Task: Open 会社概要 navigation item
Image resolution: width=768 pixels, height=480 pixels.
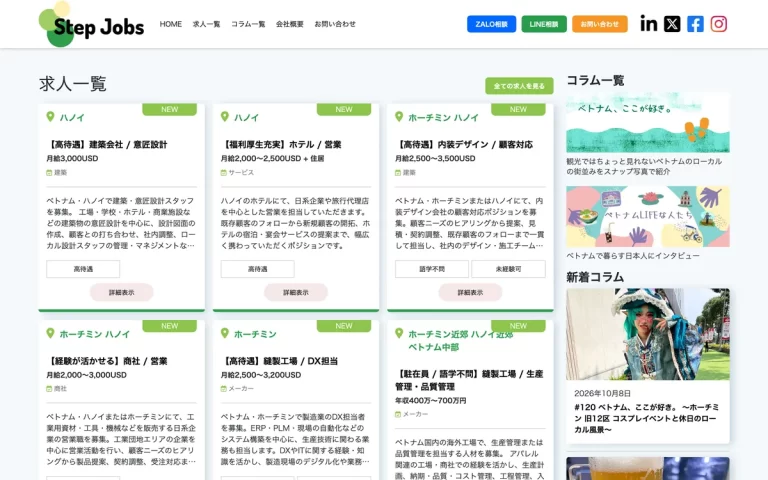Action: coord(289,24)
